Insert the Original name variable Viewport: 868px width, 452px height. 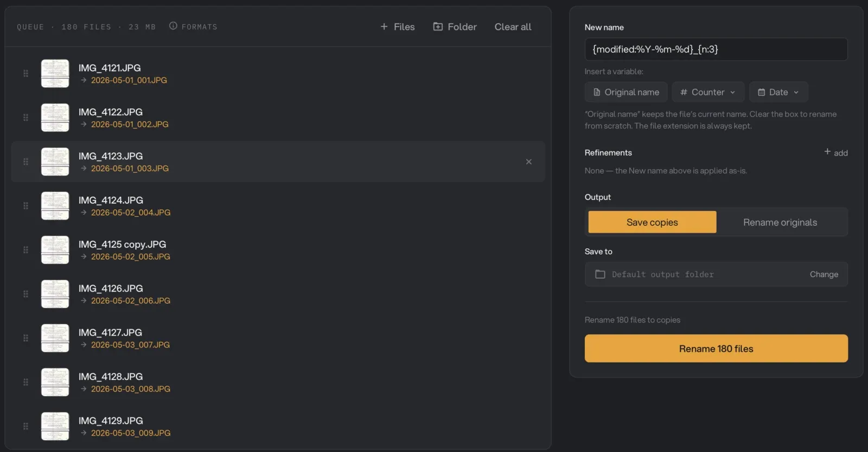(626, 92)
